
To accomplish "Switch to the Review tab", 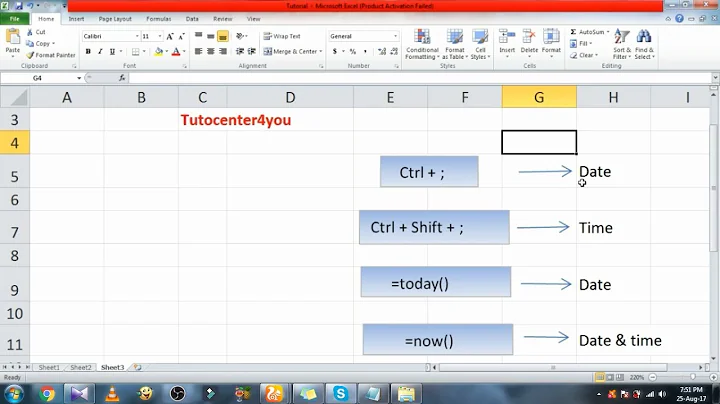I will [x=222, y=19].
